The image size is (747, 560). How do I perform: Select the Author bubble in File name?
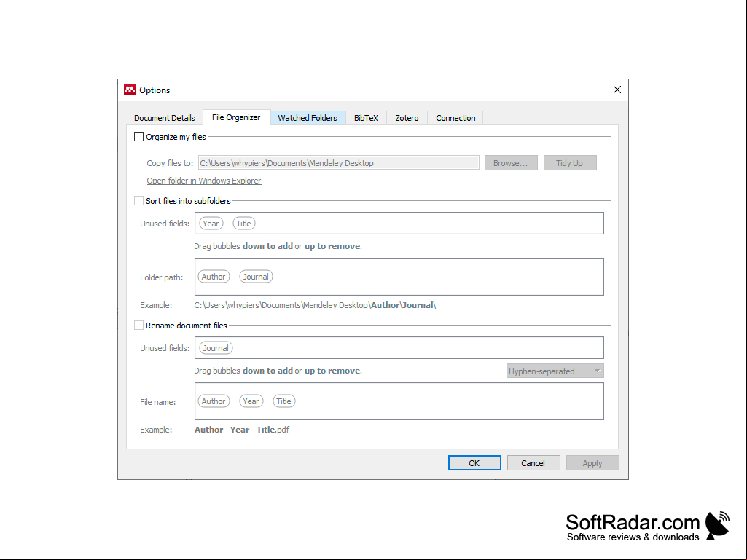tap(214, 401)
